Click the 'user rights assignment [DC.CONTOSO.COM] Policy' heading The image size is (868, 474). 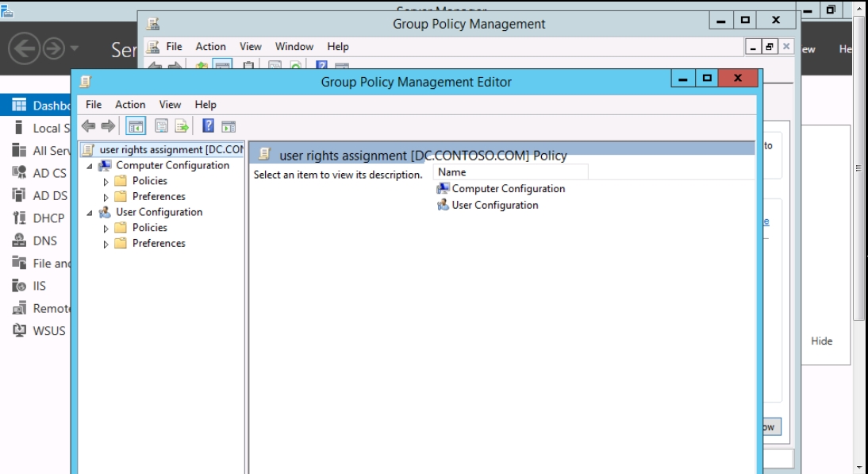pyautogui.click(x=423, y=156)
